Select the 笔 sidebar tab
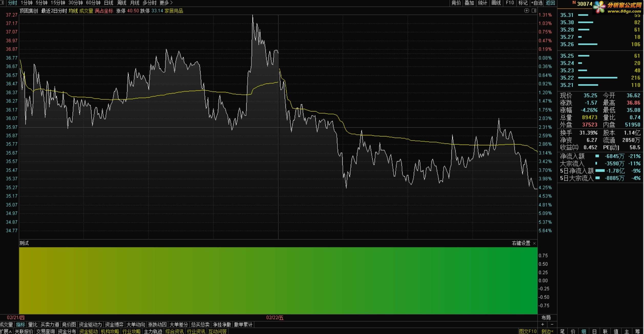The width and height of the screenshot is (644, 334). point(562,331)
